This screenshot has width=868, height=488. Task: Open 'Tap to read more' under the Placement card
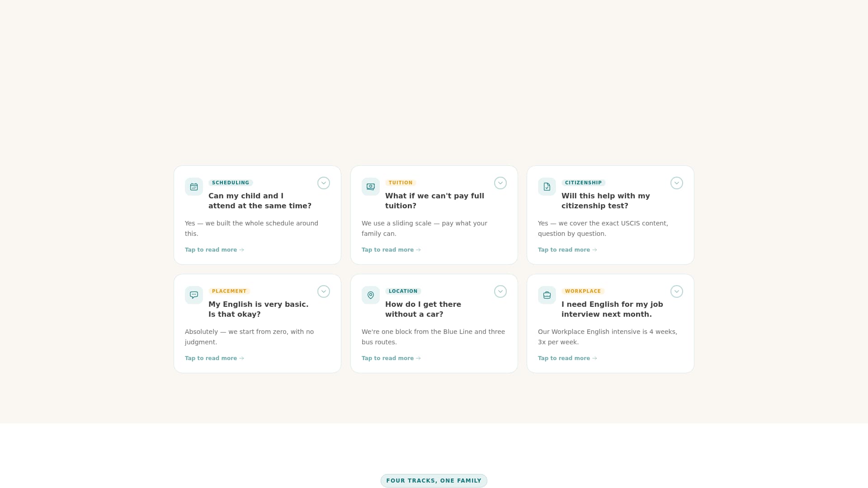point(210,358)
